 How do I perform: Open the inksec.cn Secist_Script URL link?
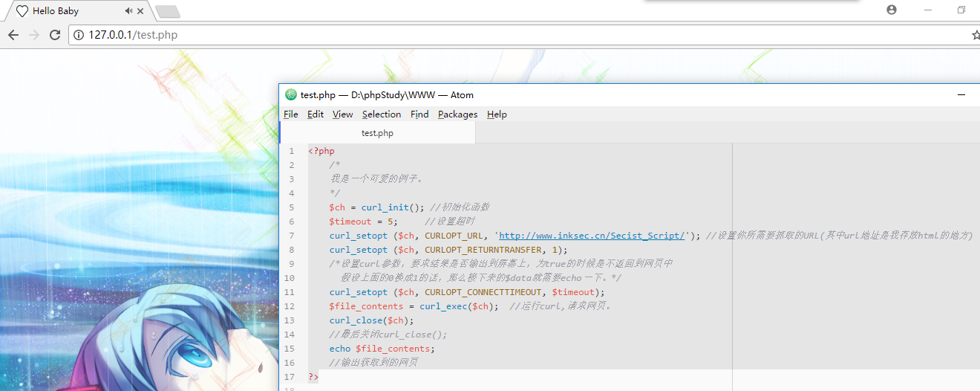pos(592,236)
